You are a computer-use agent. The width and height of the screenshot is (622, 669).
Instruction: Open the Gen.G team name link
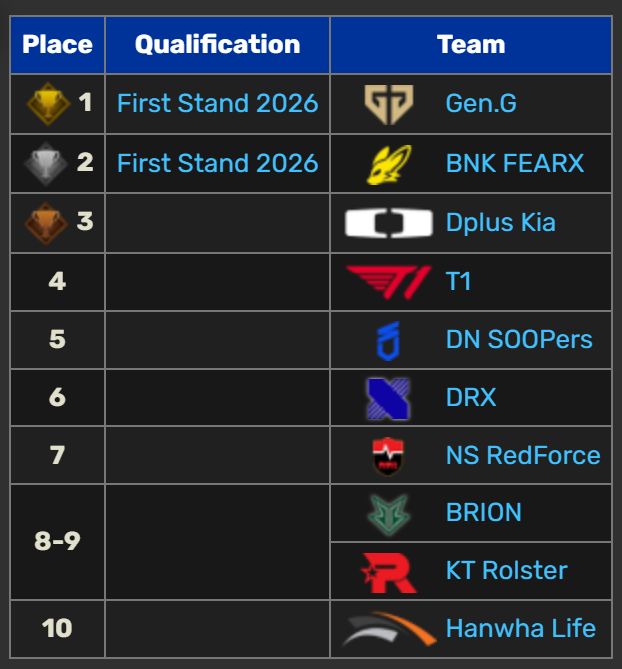point(481,103)
